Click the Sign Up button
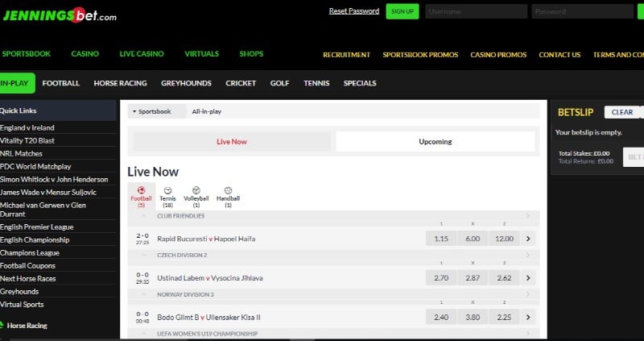 [x=402, y=11]
